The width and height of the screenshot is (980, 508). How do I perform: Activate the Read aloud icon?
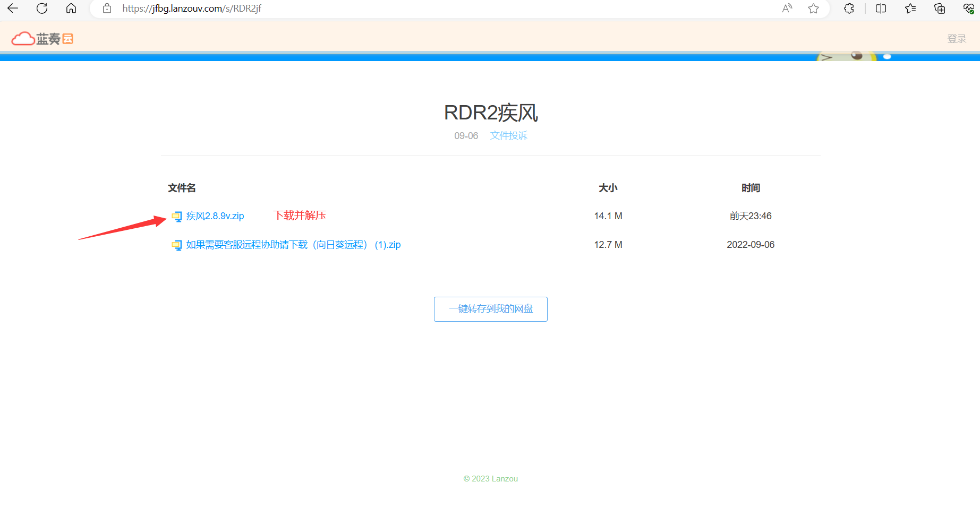pyautogui.click(x=787, y=8)
